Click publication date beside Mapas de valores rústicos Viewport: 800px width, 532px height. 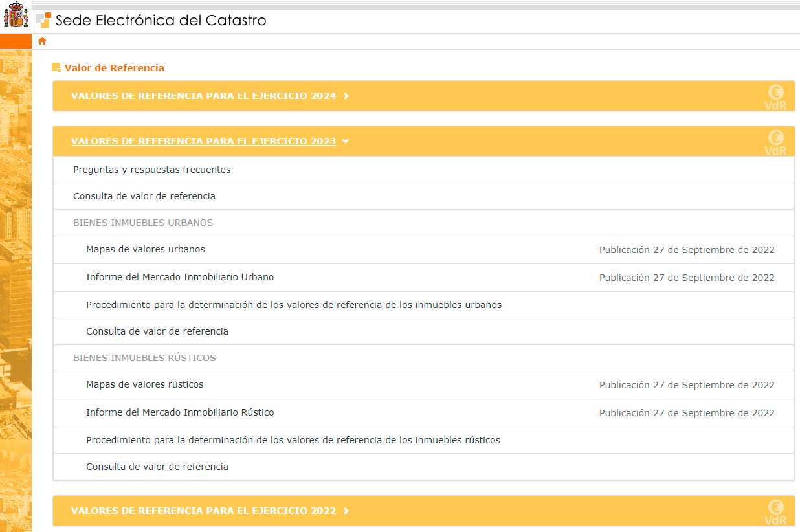click(687, 385)
